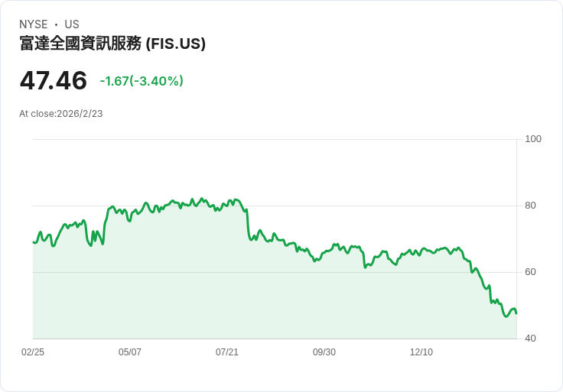Click the 40 y-axis label
The width and height of the screenshot is (563, 392).
[x=530, y=339]
